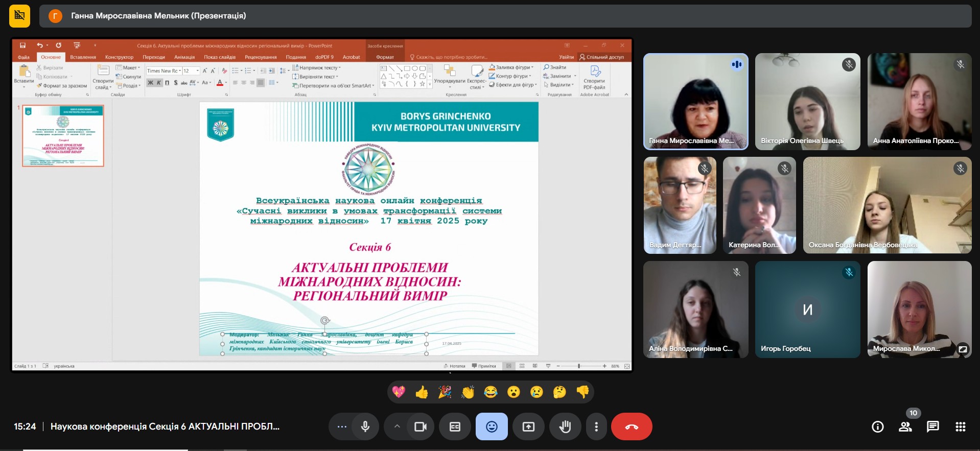980x451 pixels.
Task: Raise your hand with the hand icon
Action: 565,426
